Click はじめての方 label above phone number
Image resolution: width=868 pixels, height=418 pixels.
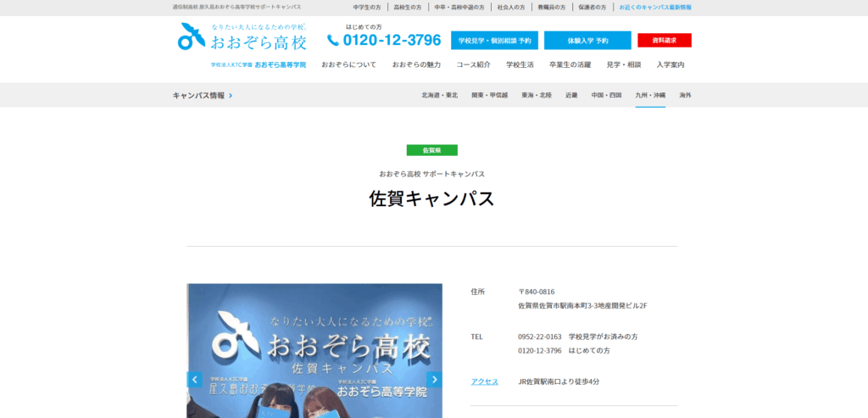pyautogui.click(x=364, y=26)
